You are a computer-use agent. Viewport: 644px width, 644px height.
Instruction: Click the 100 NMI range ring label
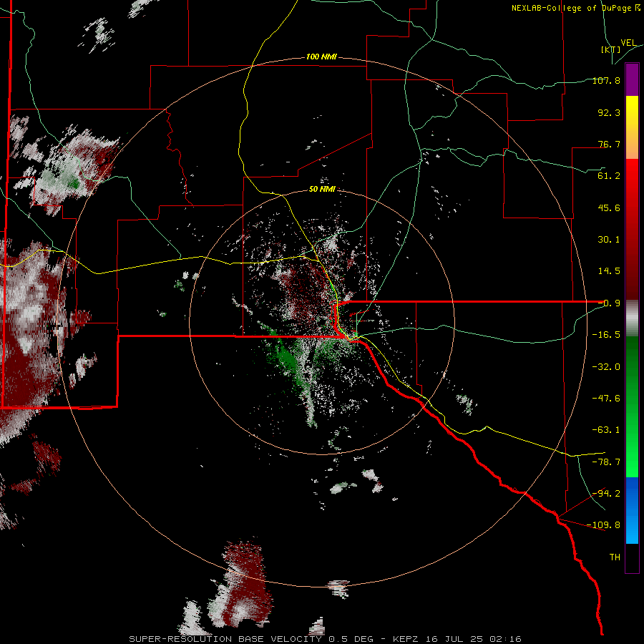coord(321,57)
